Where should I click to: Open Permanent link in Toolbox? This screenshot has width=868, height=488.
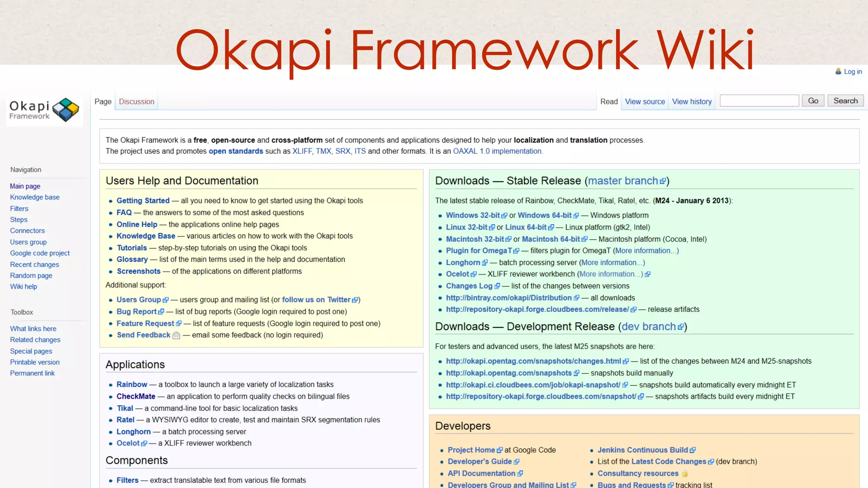[x=32, y=373]
